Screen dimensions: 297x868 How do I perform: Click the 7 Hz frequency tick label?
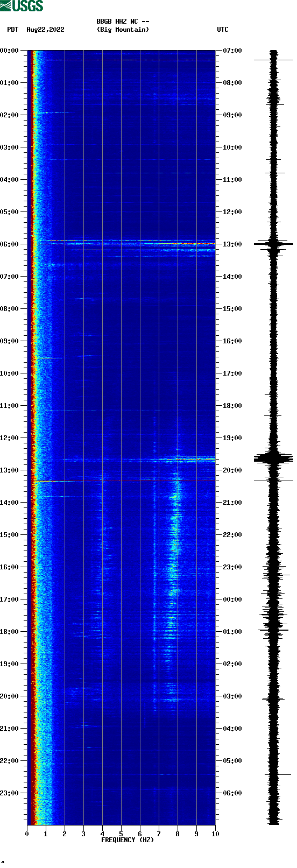coord(159,834)
